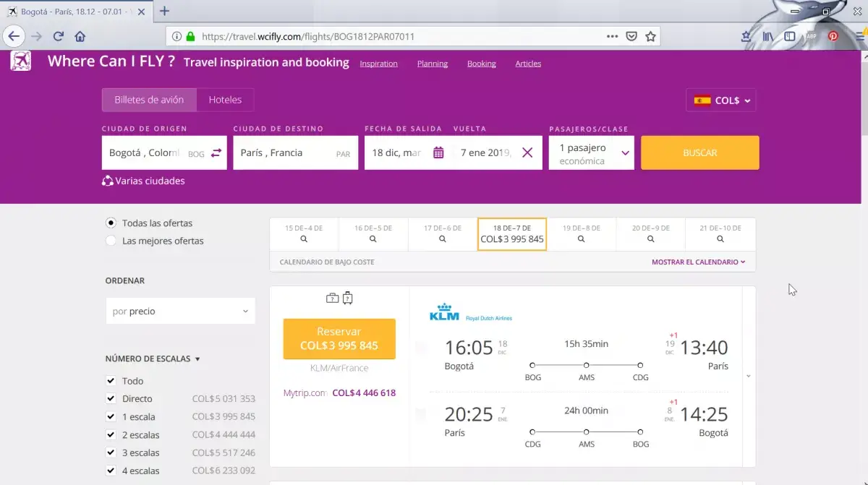
Task: Expand KLM flight details chevron
Action: tap(748, 377)
